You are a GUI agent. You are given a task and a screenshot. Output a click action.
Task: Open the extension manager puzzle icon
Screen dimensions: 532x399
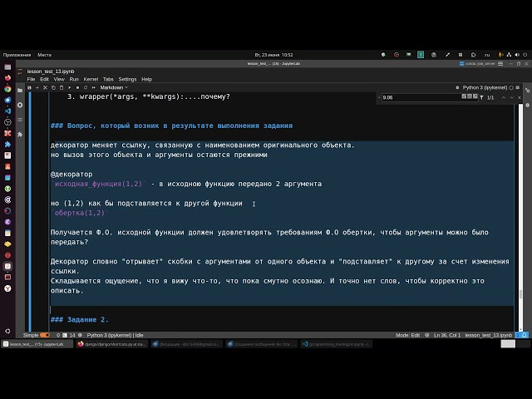click(20, 134)
